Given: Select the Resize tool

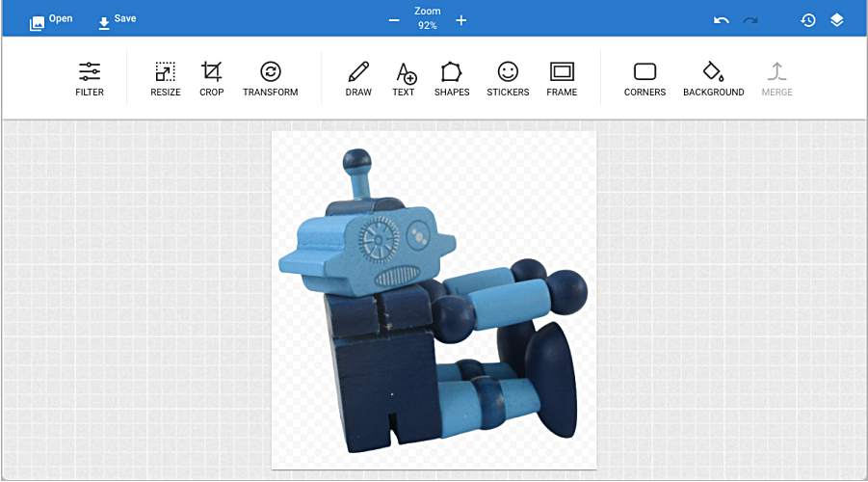Looking at the screenshot, I should pyautogui.click(x=166, y=79).
